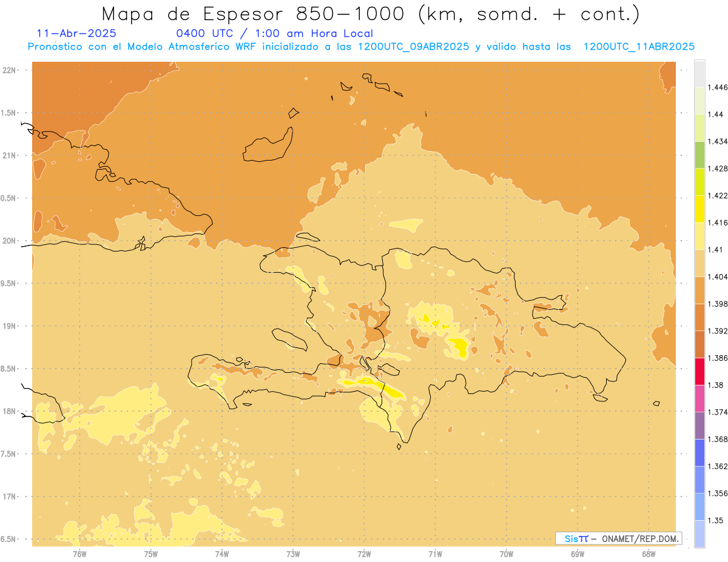Click the time label "0400 UTC / 1:00 am Hora Local"
The width and height of the screenshot is (728, 562).
click(274, 34)
